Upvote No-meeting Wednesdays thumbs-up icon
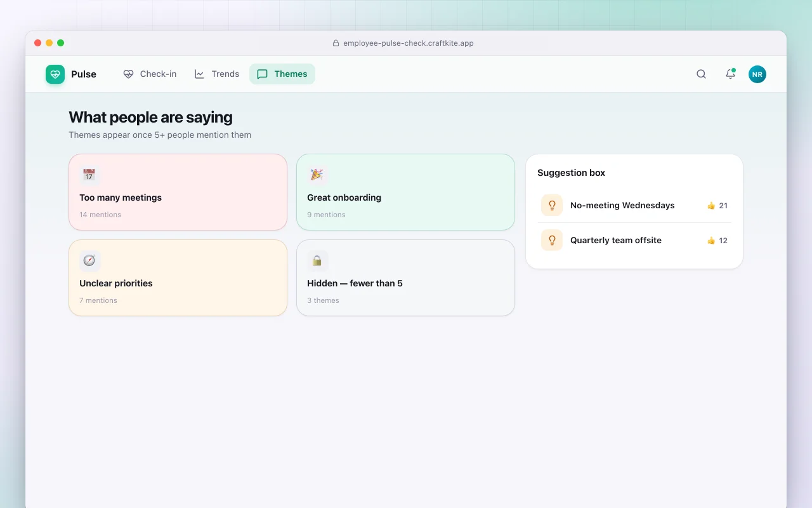The height and width of the screenshot is (508, 812). point(711,206)
